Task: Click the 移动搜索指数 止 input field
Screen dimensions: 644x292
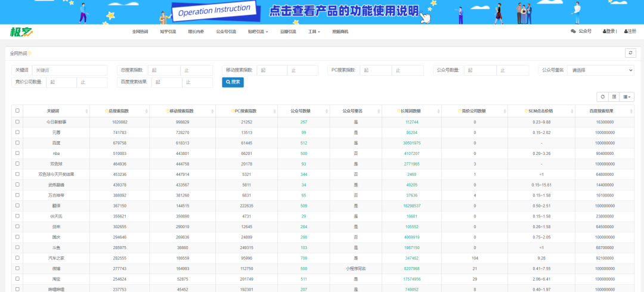Action: 303,70
